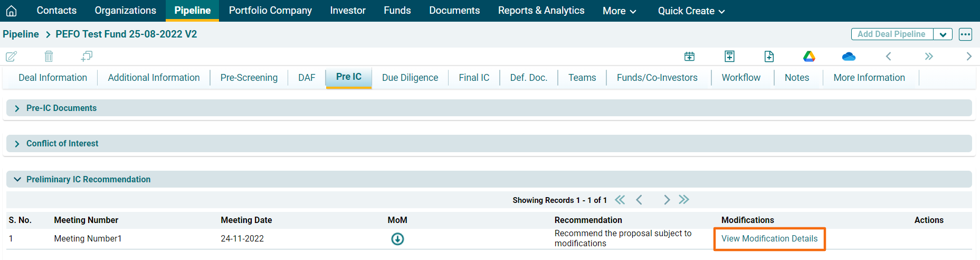Open Google Drive integration icon

[x=809, y=56]
